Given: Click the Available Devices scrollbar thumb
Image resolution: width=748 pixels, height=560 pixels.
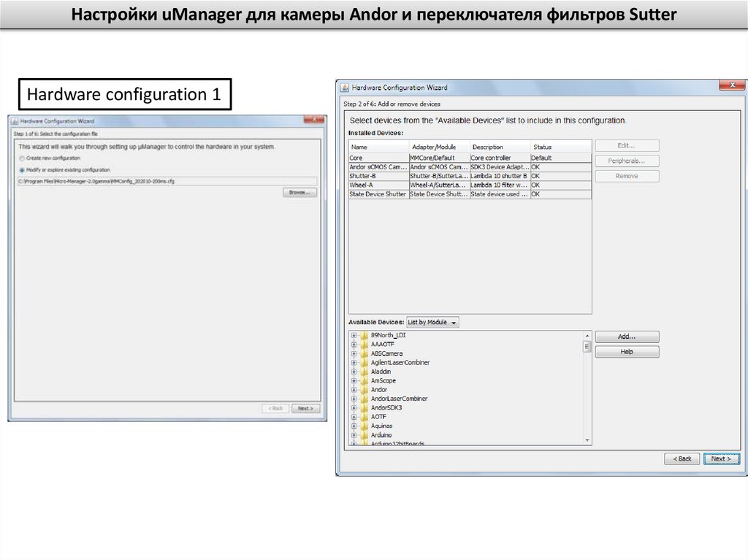Looking at the screenshot, I should [x=587, y=346].
